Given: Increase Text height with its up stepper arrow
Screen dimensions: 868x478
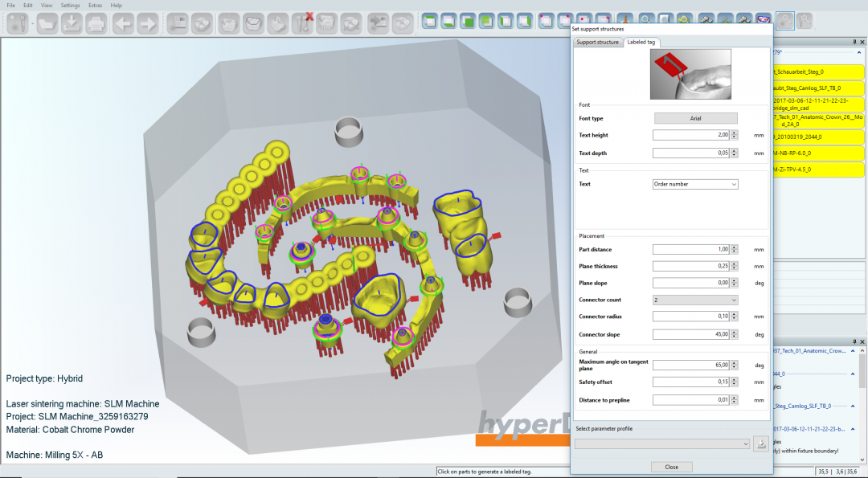Looking at the screenshot, I should [x=733, y=132].
